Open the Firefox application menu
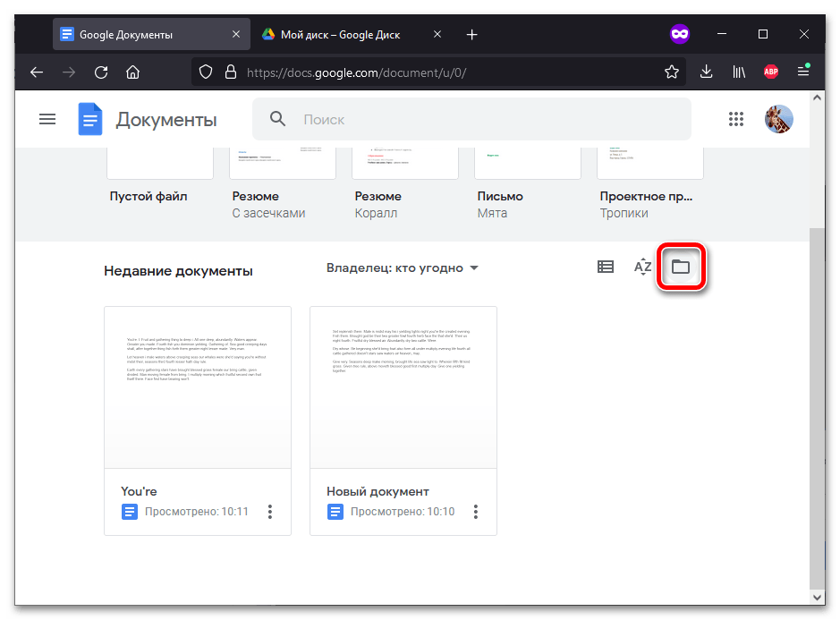Image resolution: width=840 pixels, height=620 pixels. (x=803, y=71)
